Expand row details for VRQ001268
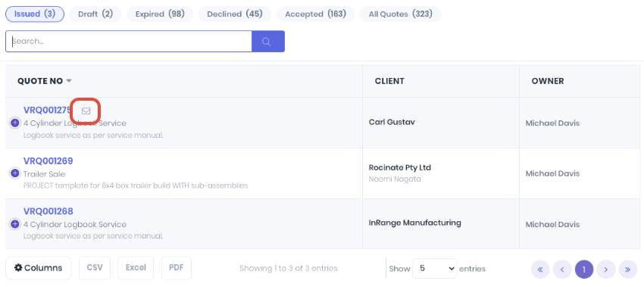The height and width of the screenshot is (287, 644). pyautogui.click(x=15, y=224)
